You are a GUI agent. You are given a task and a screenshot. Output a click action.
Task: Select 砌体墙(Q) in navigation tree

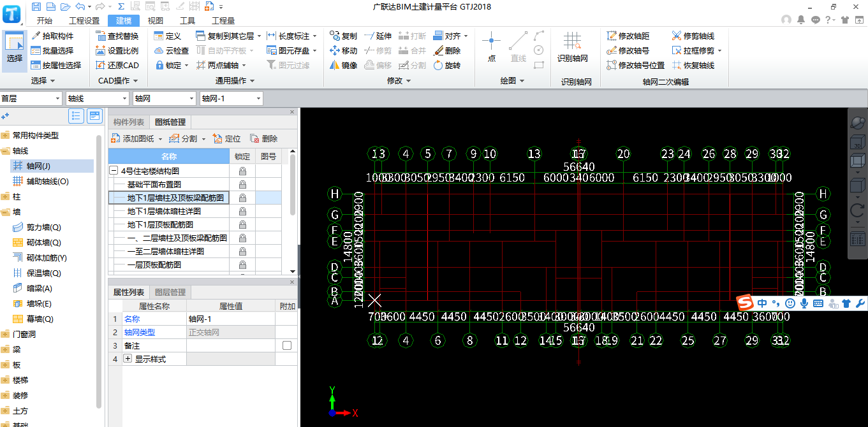point(44,242)
